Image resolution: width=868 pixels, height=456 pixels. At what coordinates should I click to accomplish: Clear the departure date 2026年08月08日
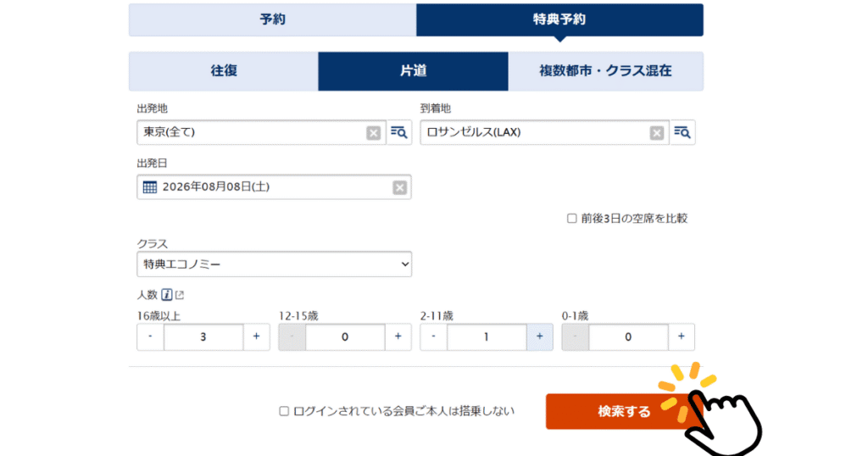[x=399, y=187]
